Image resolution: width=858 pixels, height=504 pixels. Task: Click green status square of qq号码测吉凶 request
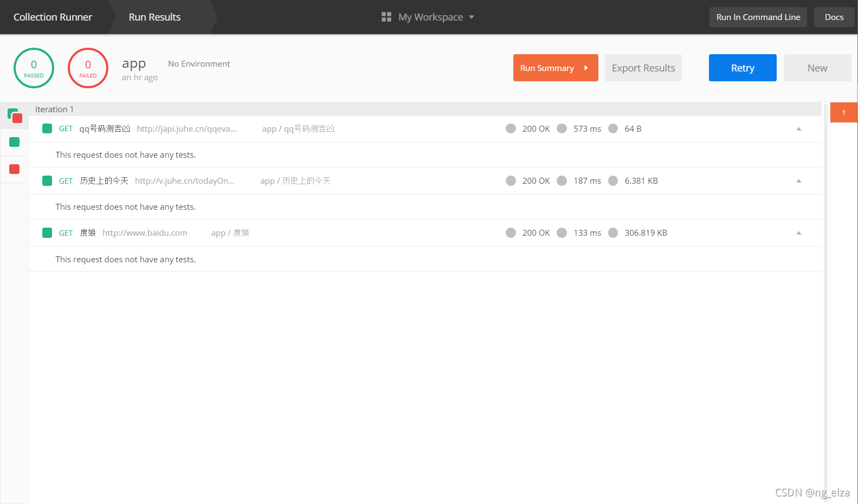click(x=47, y=128)
